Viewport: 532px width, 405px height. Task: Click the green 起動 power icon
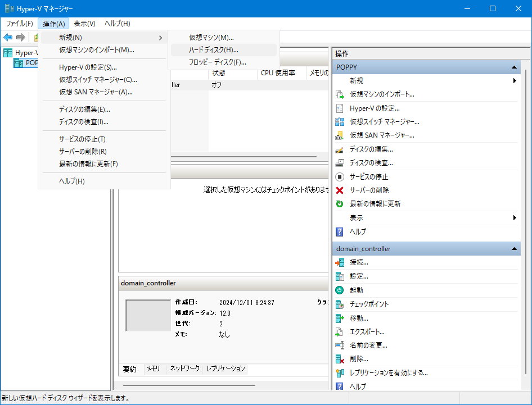pos(340,290)
